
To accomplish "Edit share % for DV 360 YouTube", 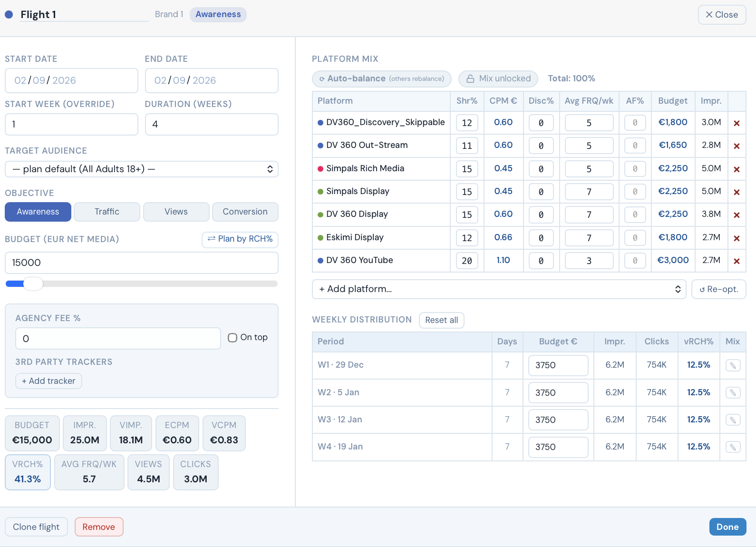I will click(467, 261).
